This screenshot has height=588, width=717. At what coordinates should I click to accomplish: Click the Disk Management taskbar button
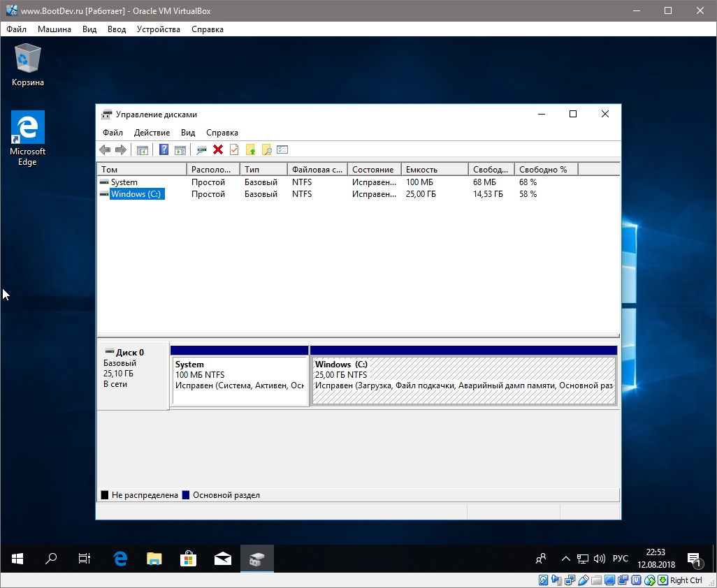click(x=257, y=558)
